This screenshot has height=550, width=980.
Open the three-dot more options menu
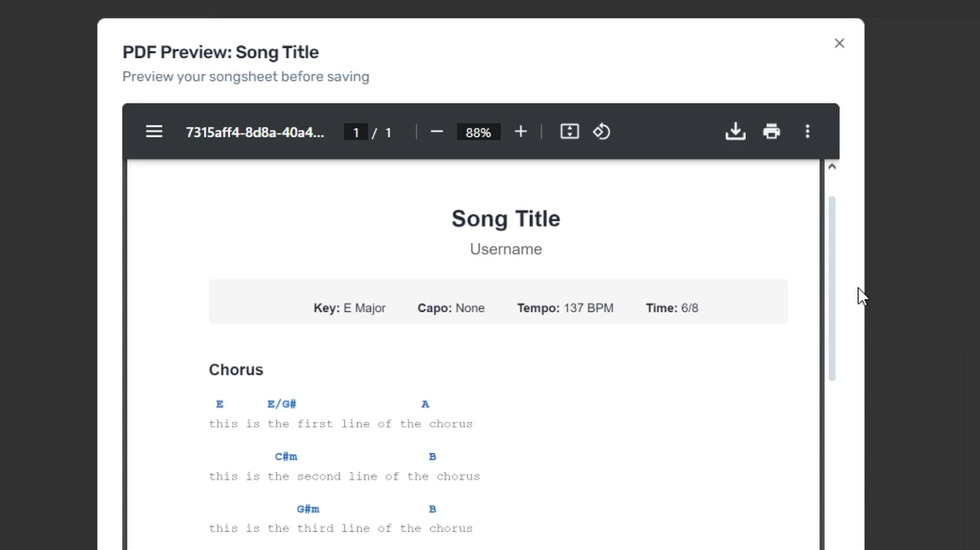tap(807, 132)
